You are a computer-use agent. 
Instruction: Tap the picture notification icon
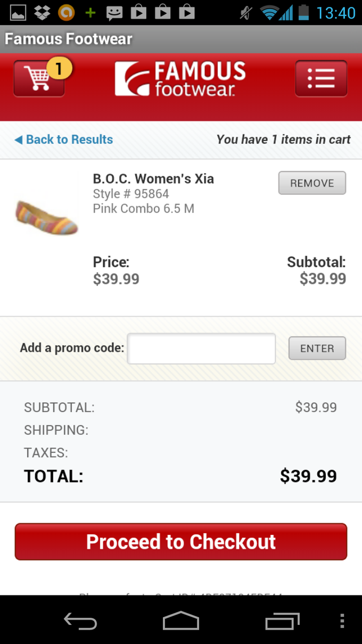[18, 12]
